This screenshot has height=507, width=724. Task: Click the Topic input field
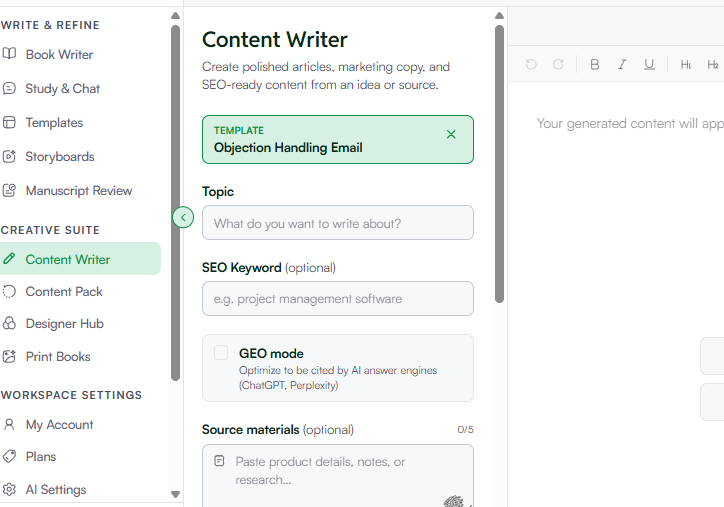[x=338, y=223]
